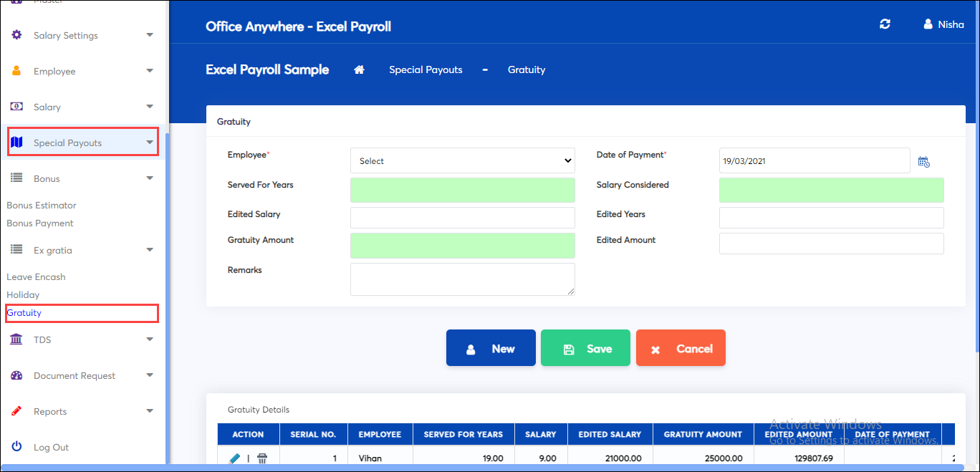Click the EMPLOYEE column header
The image size is (980, 472).
coord(380,434)
